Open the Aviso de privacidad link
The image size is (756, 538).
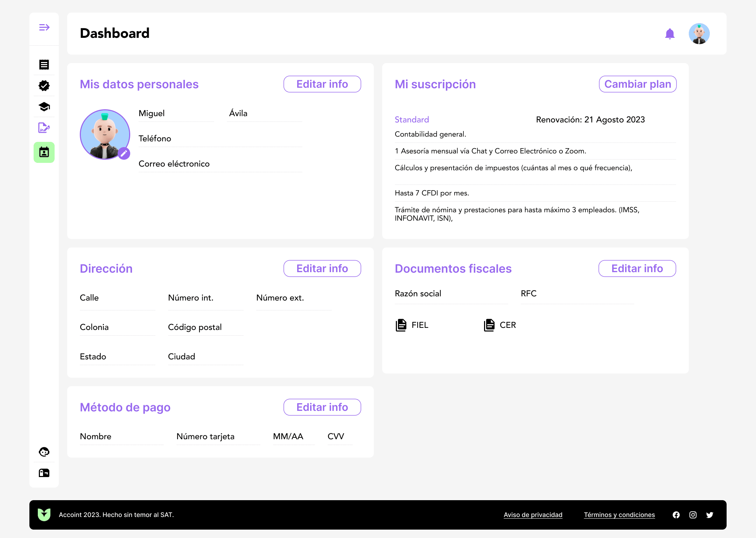click(533, 515)
